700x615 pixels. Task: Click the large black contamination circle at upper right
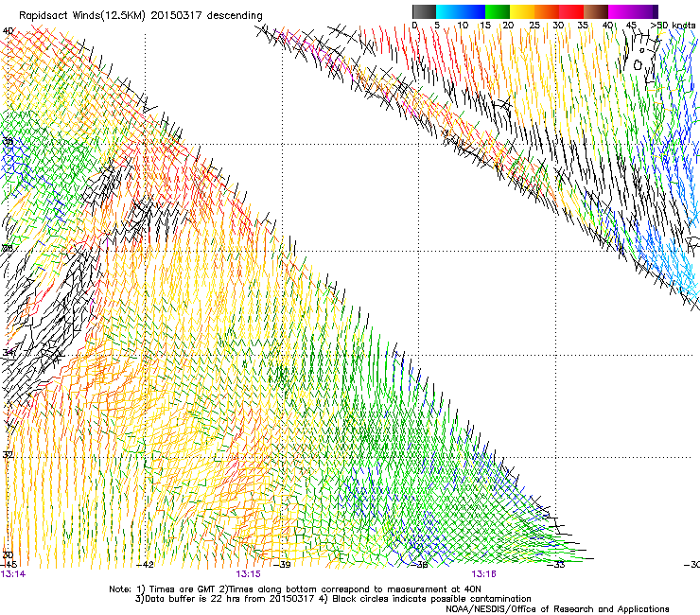(638, 65)
